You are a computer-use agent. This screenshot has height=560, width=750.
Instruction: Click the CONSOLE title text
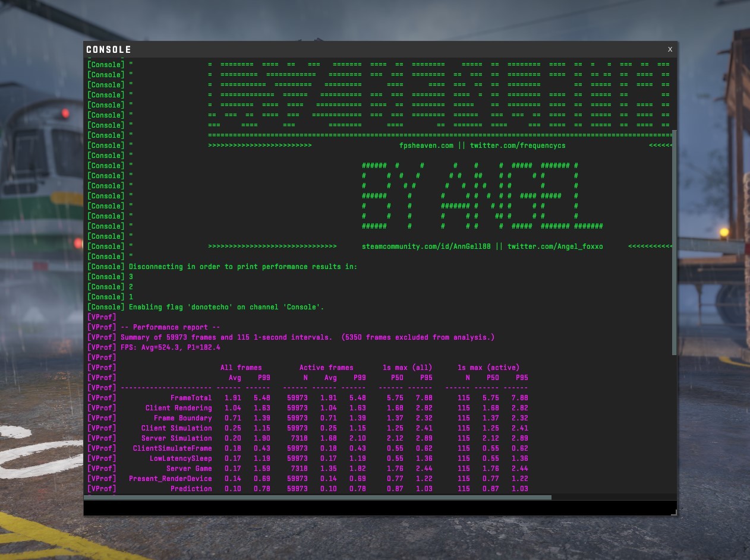pos(109,49)
